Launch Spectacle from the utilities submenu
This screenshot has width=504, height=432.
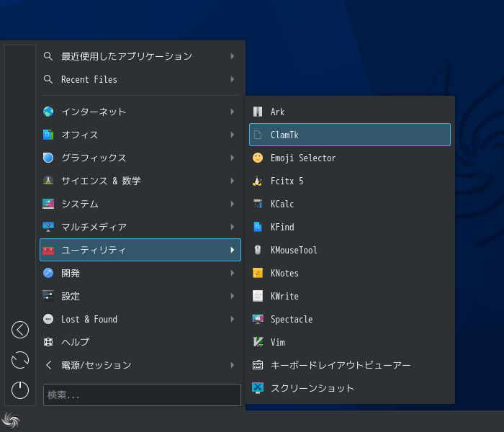pyautogui.click(x=350, y=319)
